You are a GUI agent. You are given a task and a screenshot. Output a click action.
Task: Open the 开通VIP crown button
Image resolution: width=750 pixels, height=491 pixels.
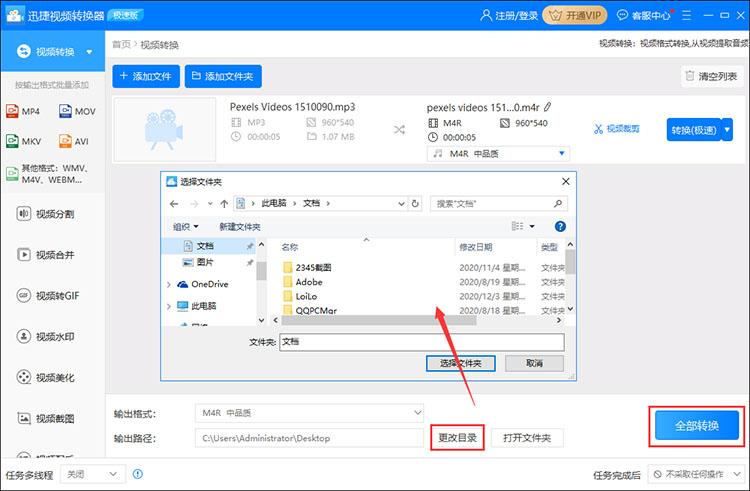pyautogui.click(x=574, y=15)
